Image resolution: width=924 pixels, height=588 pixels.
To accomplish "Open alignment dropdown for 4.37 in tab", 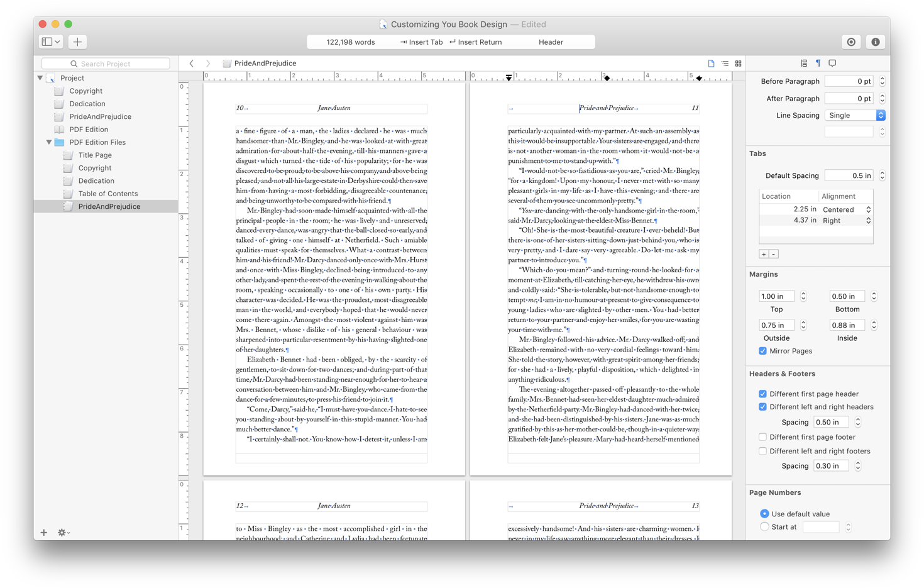I will click(x=847, y=221).
